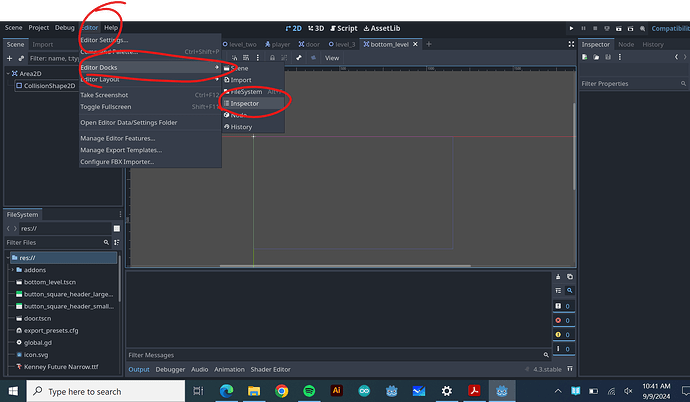Open the Debug menu
The height and width of the screenshot is (402, 690).
click(65, 27)
